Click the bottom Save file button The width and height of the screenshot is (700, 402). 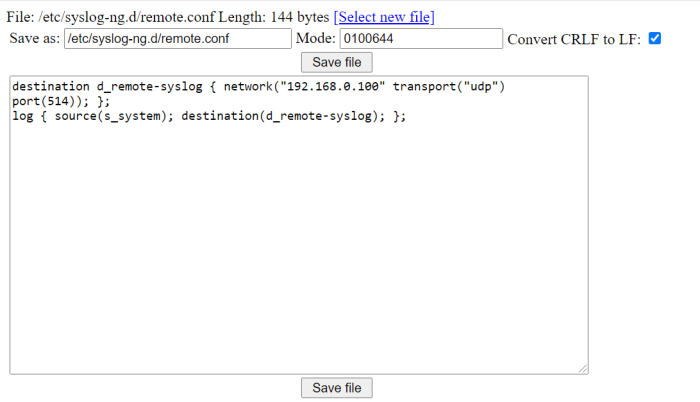[x=337, y=388]
